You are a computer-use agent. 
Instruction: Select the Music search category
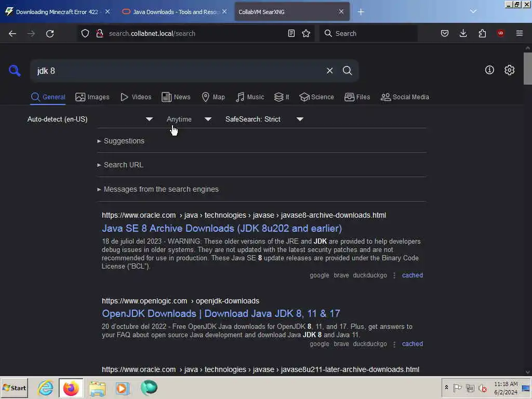tap(250, 97)
